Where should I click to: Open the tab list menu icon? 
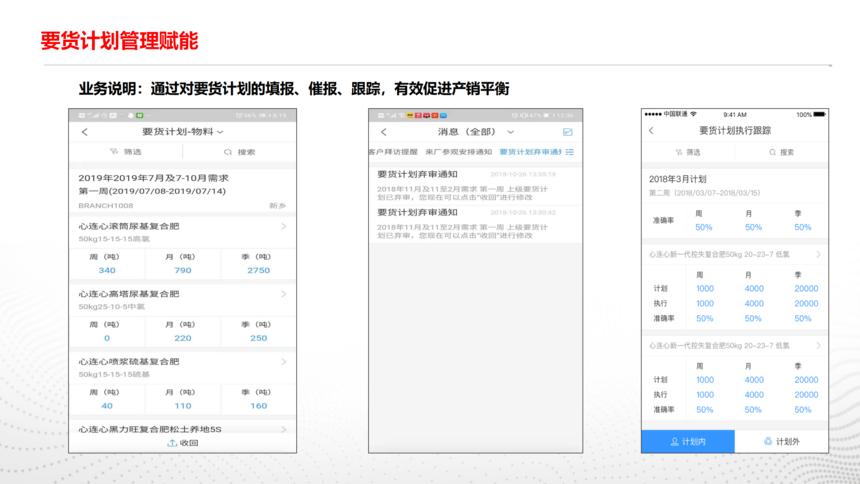tap(570, 152)
